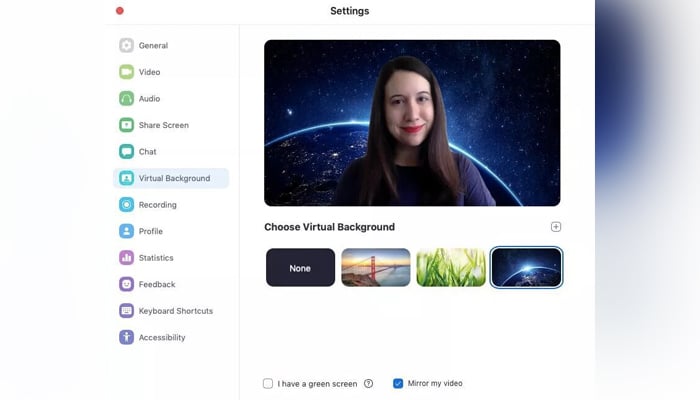Image resolution: width=700 pixels, height=400 pixels.
Task: Click the Virtual Background icon
Action: click(126, 178)
